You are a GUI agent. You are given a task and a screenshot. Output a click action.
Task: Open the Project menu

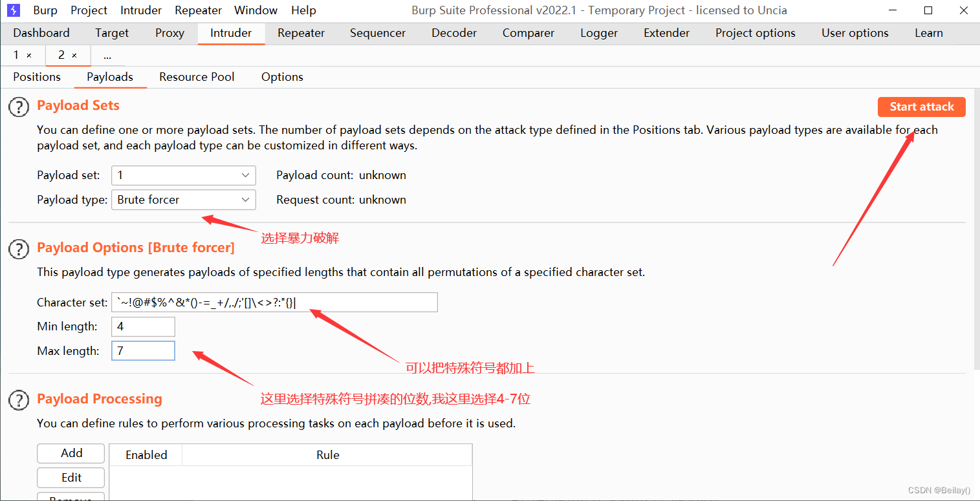[x=89, y=10]
